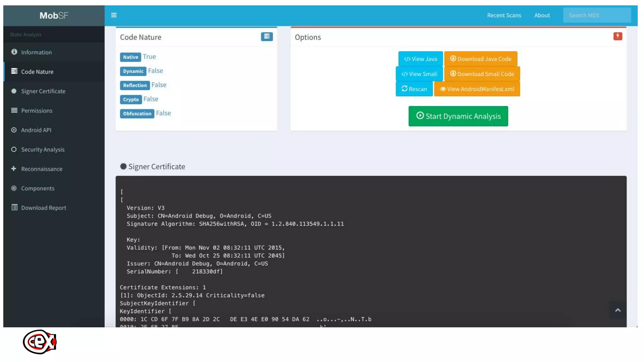Focus the Search MD5 input field
644x362 pixels.
597,15
